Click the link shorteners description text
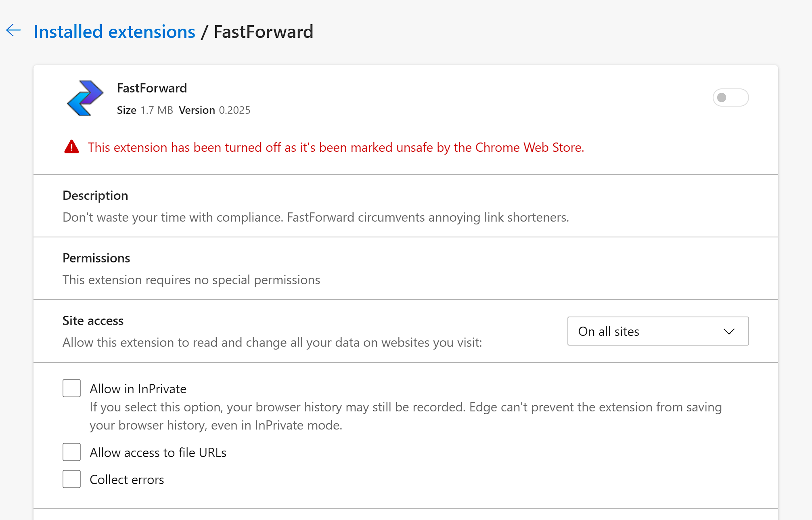The width and height of the screenshot is (812, 520). click(316, 217)
